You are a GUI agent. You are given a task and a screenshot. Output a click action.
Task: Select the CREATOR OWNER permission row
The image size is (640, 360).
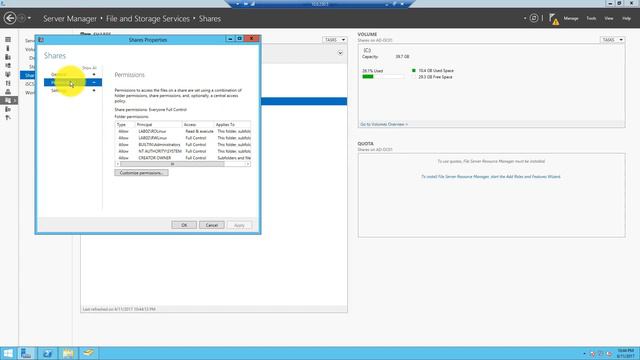[183, 158]
